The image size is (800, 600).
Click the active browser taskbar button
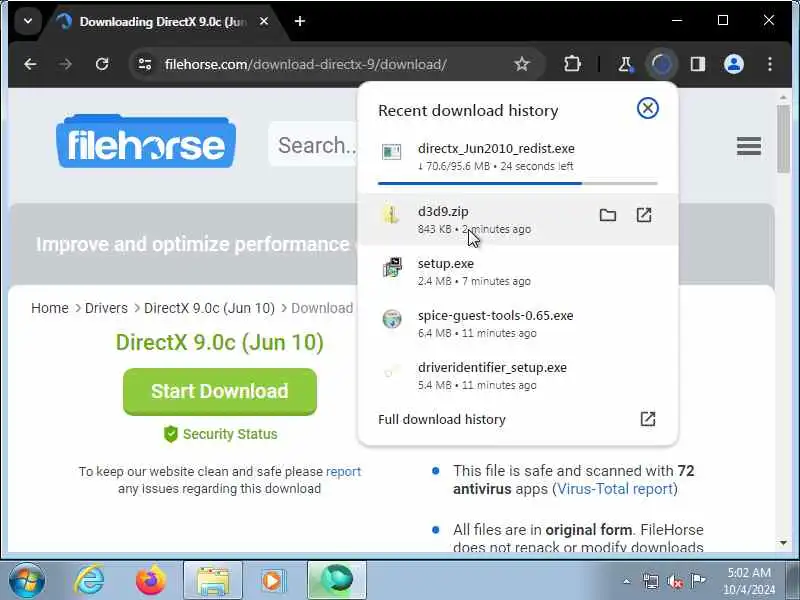337,581
